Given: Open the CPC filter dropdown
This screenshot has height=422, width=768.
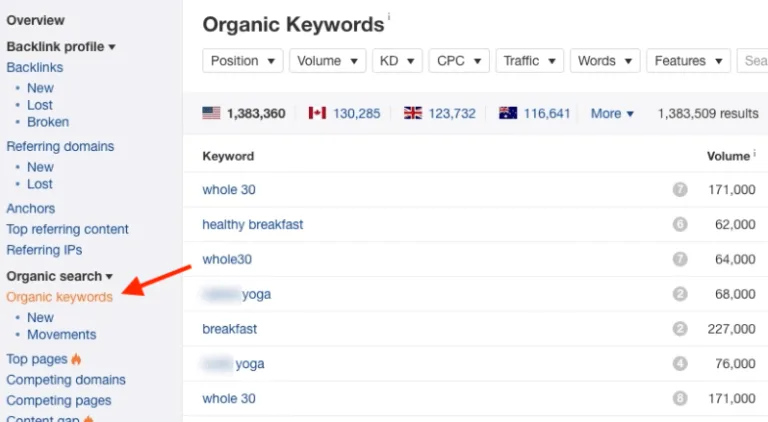Looking at the screenshot, I should coord(458,61).
